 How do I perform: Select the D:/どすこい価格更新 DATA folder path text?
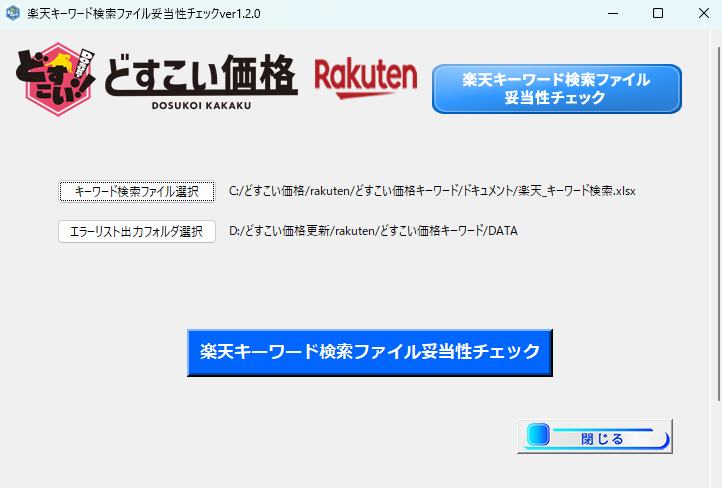[x=373, y=231]
